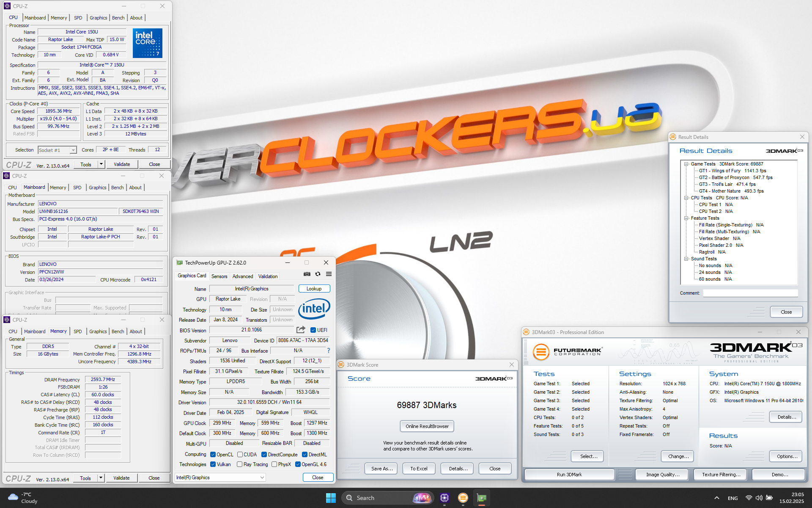Switch to Advanced tab in GPU-Z
This screenshot has height=508, width=812.
(243, 276)
